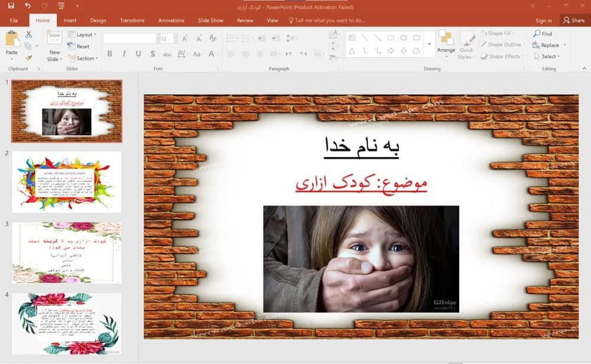Pick font color with the A icon
591x364 pixels.
(212, 54)
